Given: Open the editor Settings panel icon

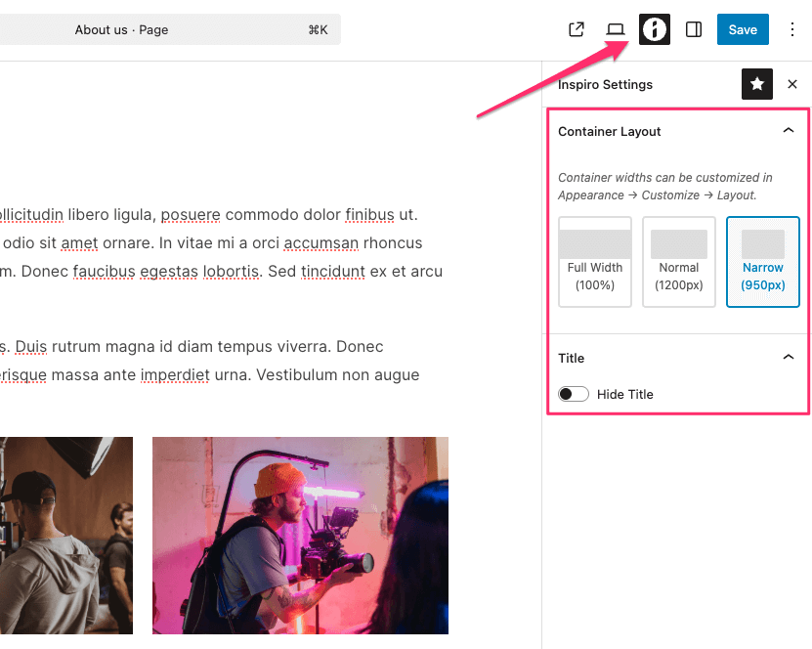Looking at the screenshot, I should (694, 29).
